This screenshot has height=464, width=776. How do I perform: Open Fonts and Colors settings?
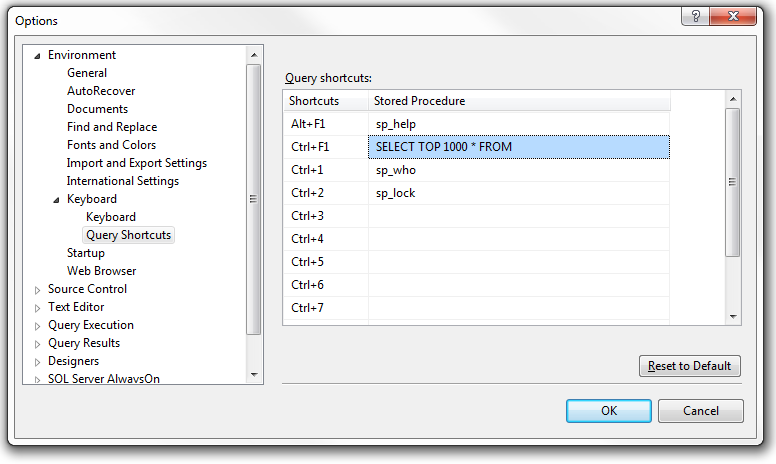click(x=111, y=145)
